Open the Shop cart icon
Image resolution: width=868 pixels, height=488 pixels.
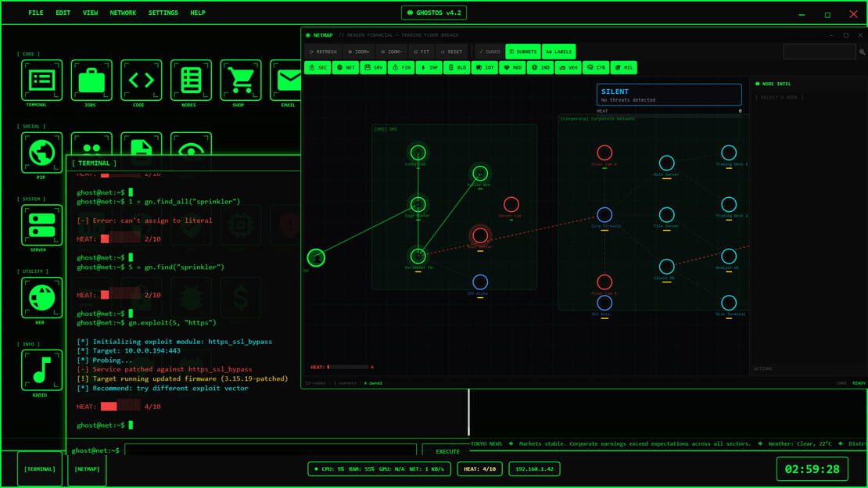point(241,81)
